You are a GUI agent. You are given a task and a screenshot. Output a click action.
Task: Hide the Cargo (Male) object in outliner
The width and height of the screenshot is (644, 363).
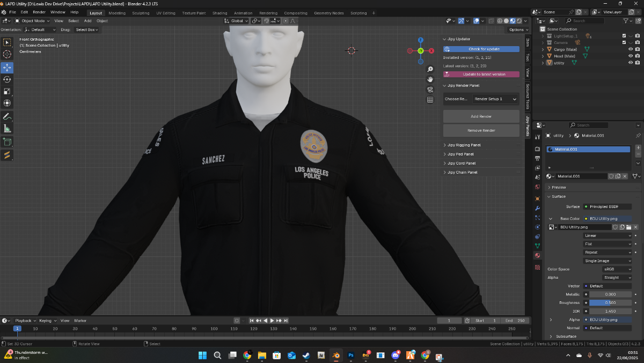[631, 49]
